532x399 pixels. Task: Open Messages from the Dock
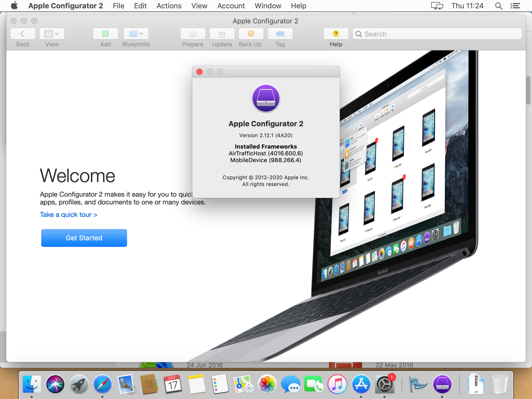(290, 384)
